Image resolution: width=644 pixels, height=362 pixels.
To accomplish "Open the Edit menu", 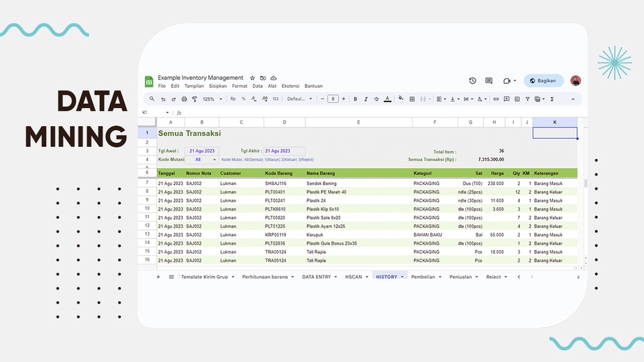I will (x=175, y=86).
